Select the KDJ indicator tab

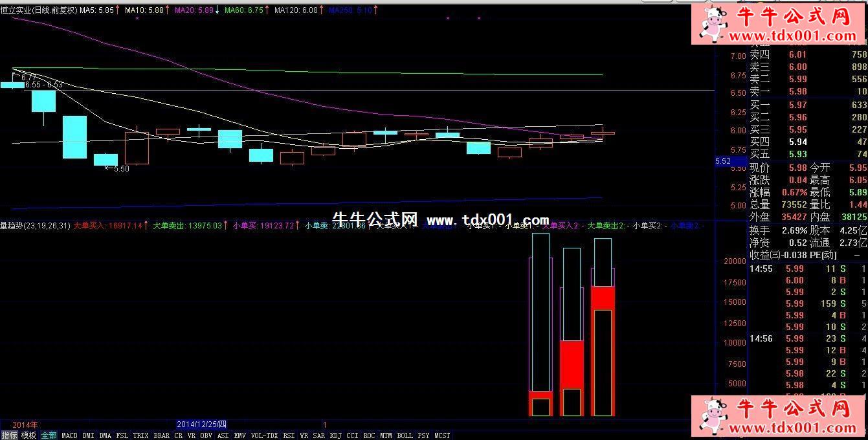[x=335, y=435]
